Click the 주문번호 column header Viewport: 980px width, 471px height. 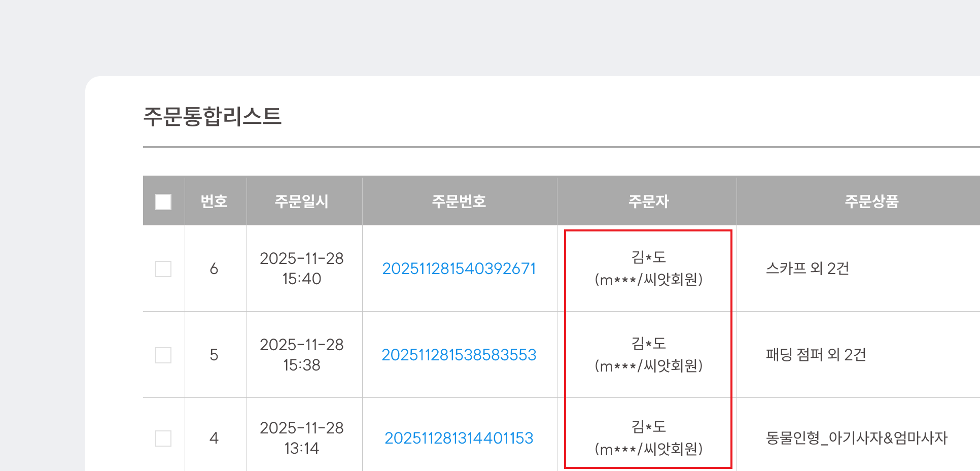tap(459, 201)
